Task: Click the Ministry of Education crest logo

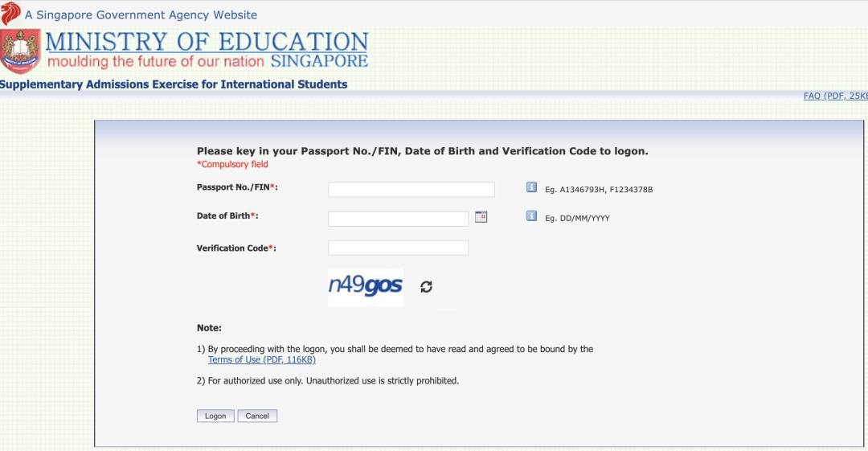Action: click(x=20, y=51)
